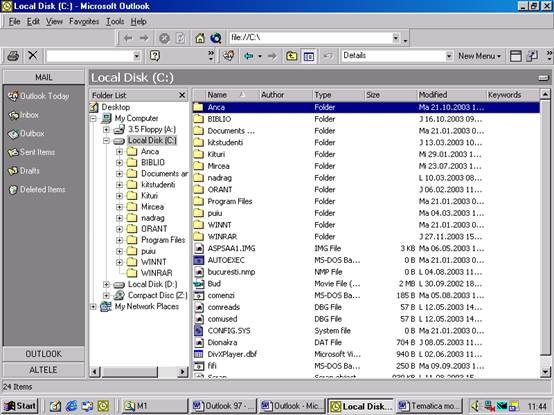This screenshot has width=554, height=415.
Task: Click the file list scroll down arrow
Action: (x=545, y=372)
